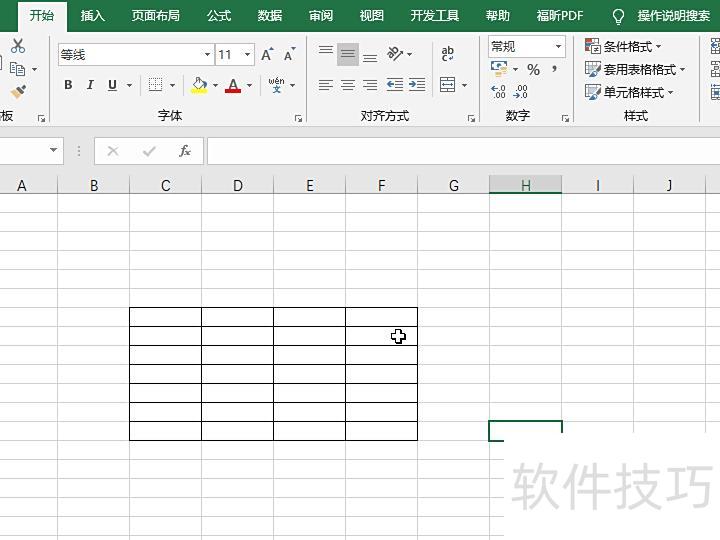Screen dimensions: 720x540
Task: Open the 数字 group dialog launcher
Action: point(565,118)
